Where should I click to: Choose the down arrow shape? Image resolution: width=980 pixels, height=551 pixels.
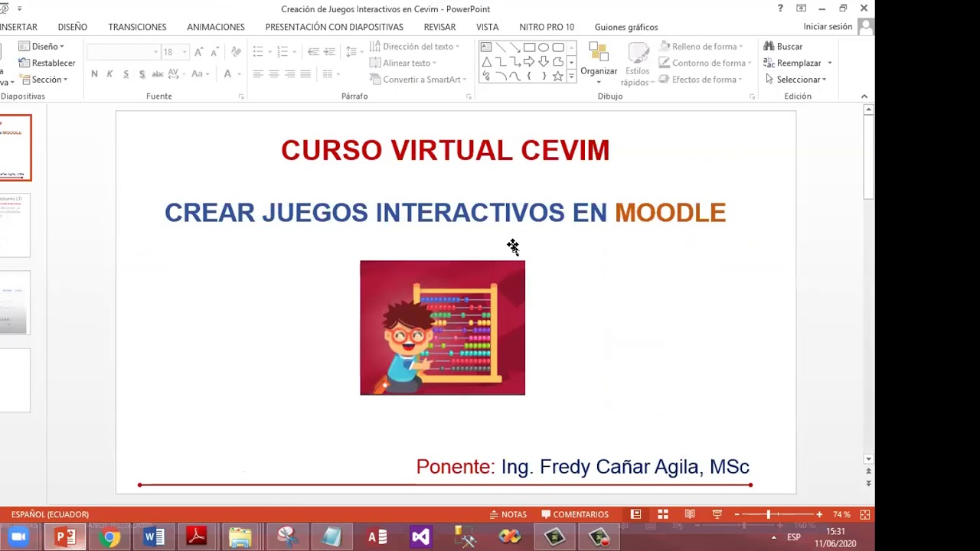(544, 62)
